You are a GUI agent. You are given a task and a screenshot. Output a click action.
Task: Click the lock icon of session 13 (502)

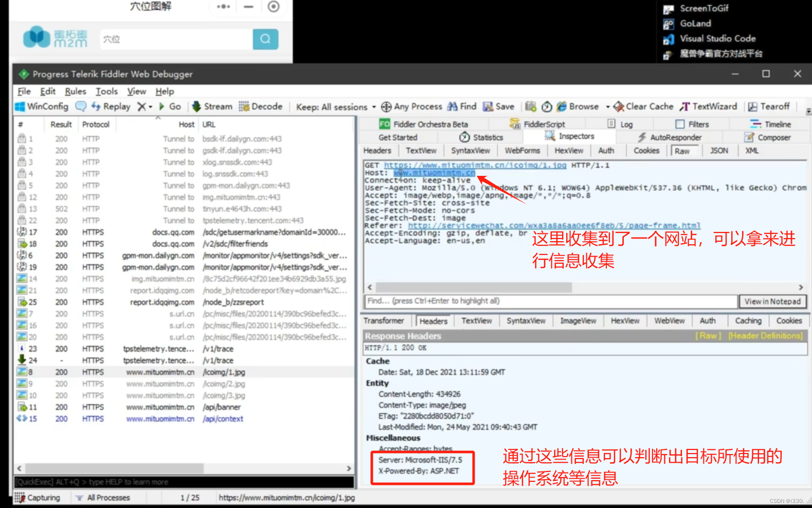tap(22, 209)
